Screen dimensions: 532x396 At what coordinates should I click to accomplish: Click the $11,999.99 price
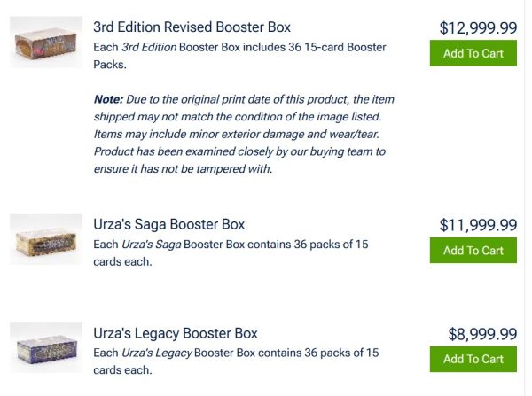(x=478, y=225)
